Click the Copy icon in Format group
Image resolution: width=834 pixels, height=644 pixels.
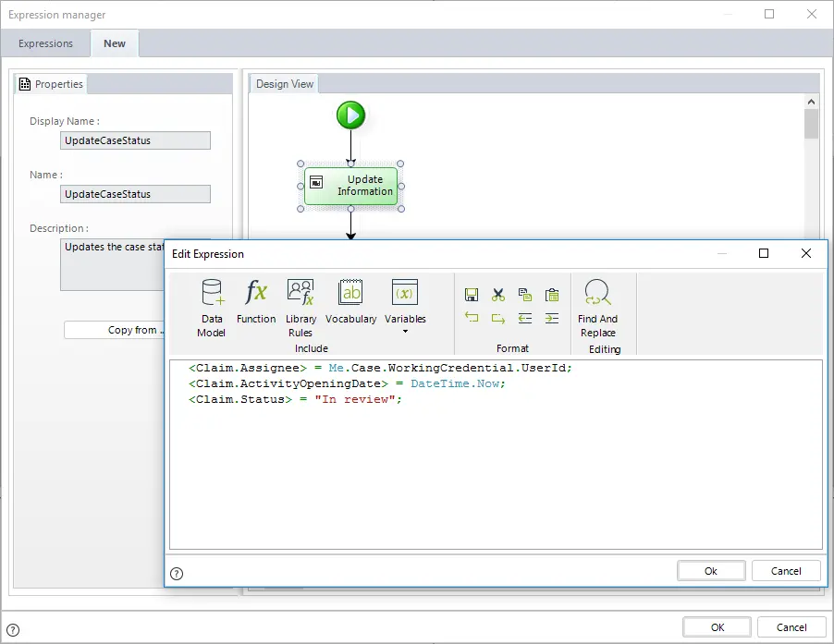pyautogui.click(x=525, y=295)
